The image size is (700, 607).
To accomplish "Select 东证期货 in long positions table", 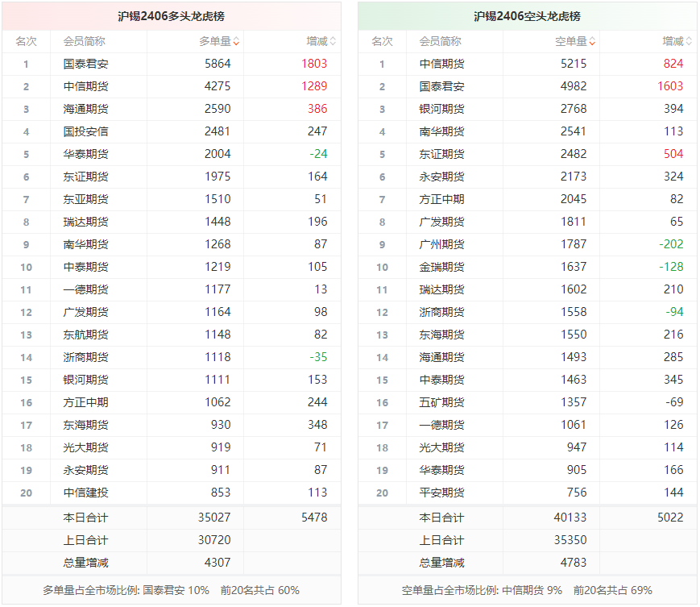I will pyautogui.click(x=85, y=177).
